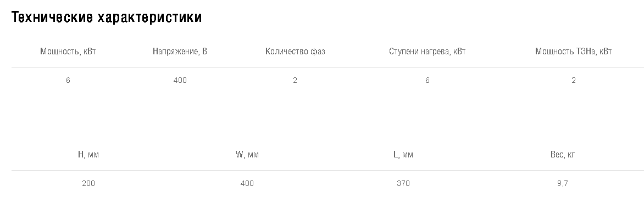Click the Мощность ТЭНа, кВт header
Image resolution: width=644 pixels, height=209 pixels.
point(573,51)
